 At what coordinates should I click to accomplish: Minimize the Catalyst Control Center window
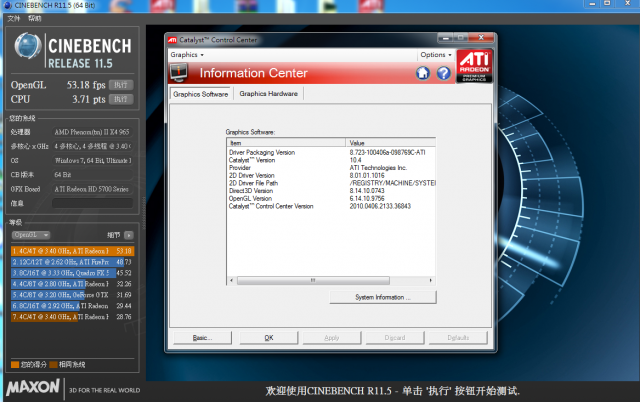click(x=445, y=38)
